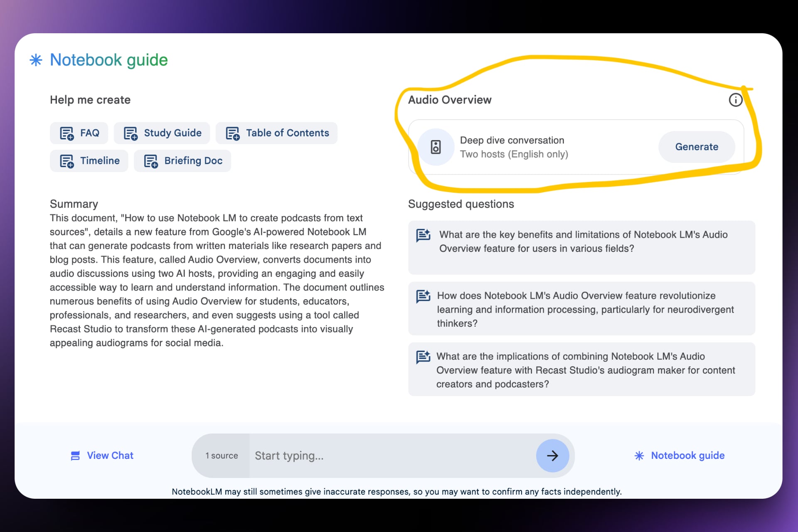Image resolution: width=798 pixels, height=532 pixels.
Task: Click the asterisk icon beside Notebook guide title
Action: point(36,60)
